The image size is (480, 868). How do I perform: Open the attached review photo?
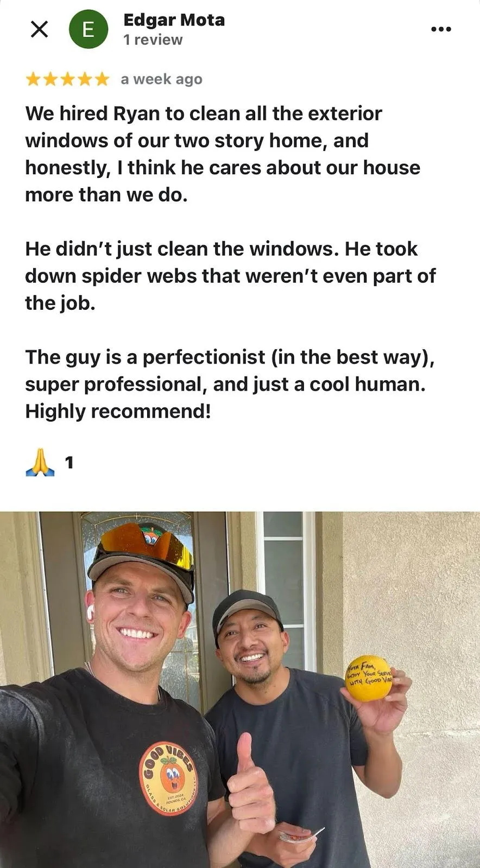coord(240,690)
